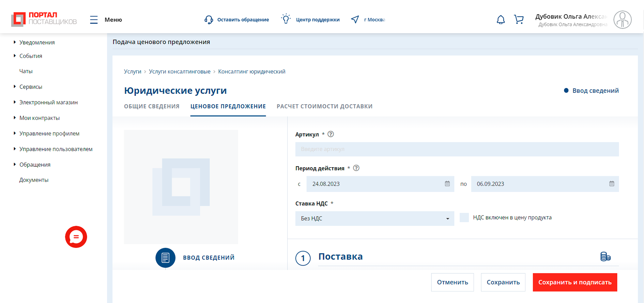Click Юридические услуги heading

[175, 91]
